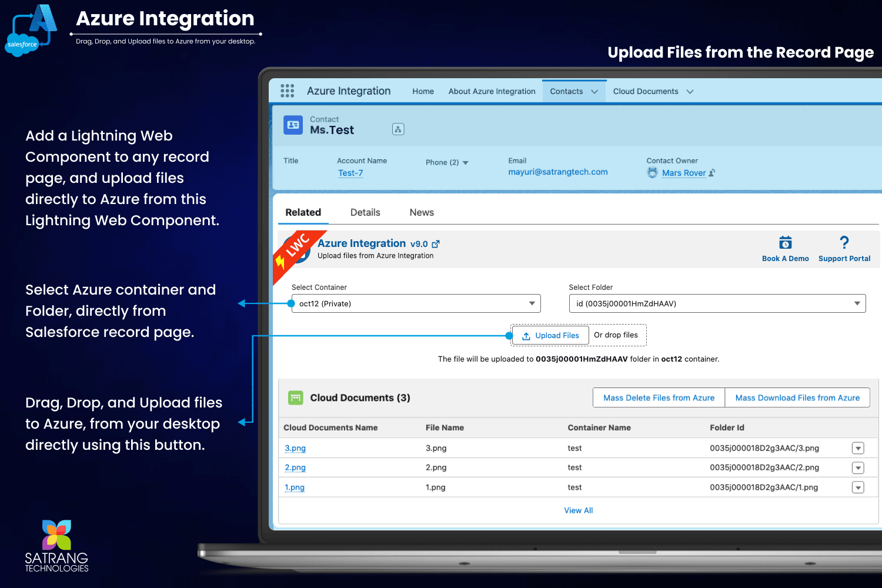Click folder id cell '0035j000018D2g3AAC/1.png'
882x588 pixels.
pyautogui.click(x=764, y=487)
